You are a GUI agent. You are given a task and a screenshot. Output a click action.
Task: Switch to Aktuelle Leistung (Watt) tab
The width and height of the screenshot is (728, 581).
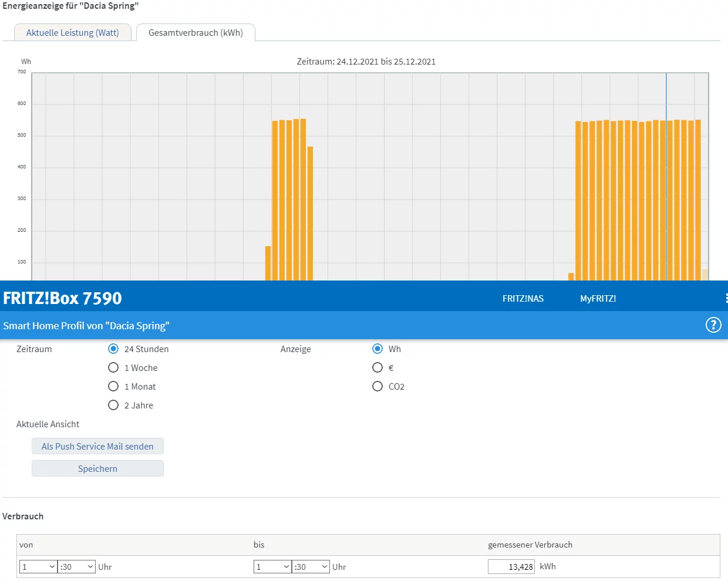tap(72, 33)
